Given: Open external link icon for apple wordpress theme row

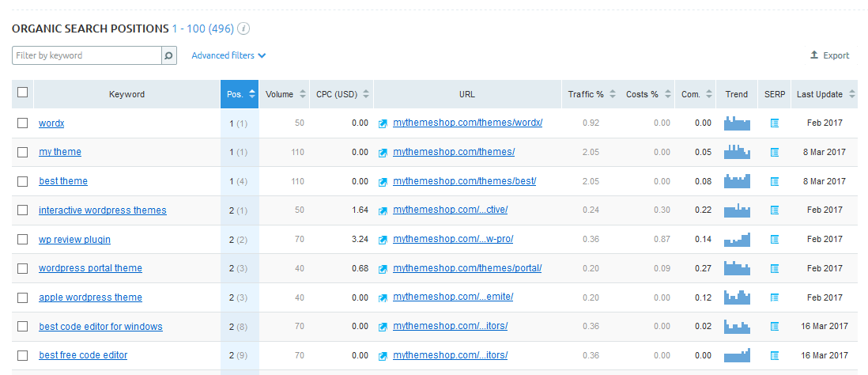Looking at the screenshot, I should click(383, 298).
